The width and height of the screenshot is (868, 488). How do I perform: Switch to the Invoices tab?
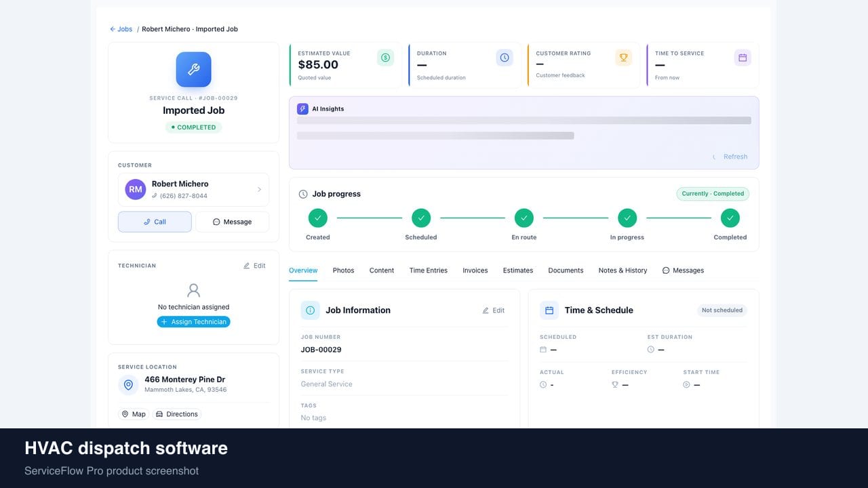click(475, 270)
